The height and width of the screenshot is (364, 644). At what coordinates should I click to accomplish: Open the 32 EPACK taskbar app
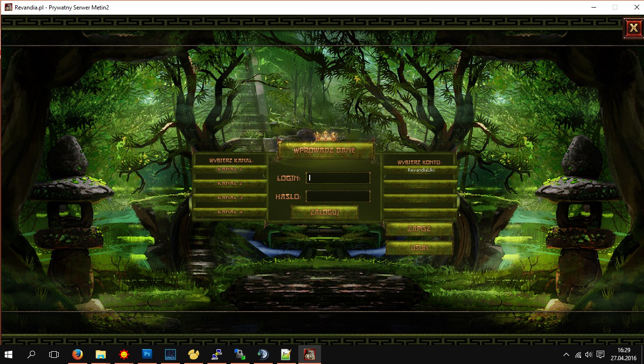(x=170, y=355)
